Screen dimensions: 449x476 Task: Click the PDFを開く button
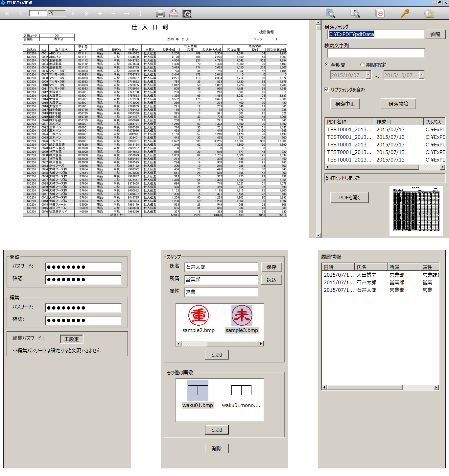coord(349,197)
